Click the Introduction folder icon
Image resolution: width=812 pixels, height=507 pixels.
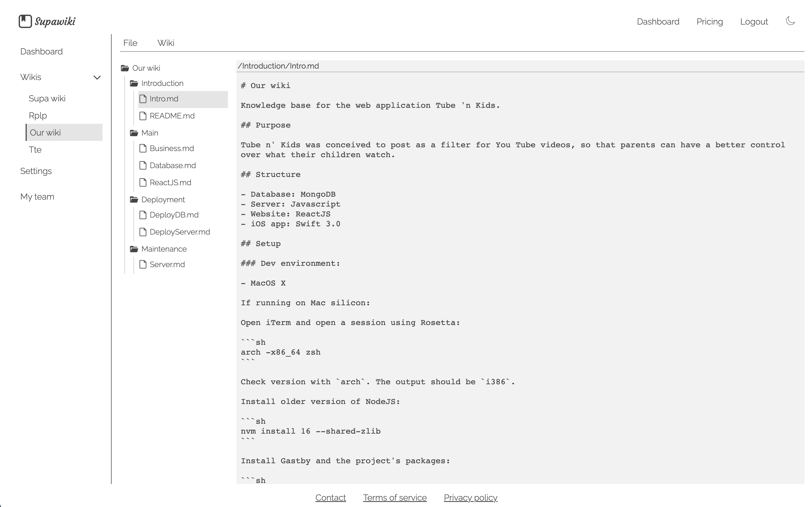134,84
